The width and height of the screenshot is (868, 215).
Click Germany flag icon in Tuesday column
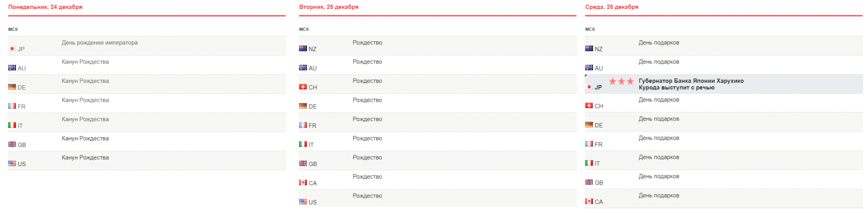pyautogui.click(x=303, y=106)
